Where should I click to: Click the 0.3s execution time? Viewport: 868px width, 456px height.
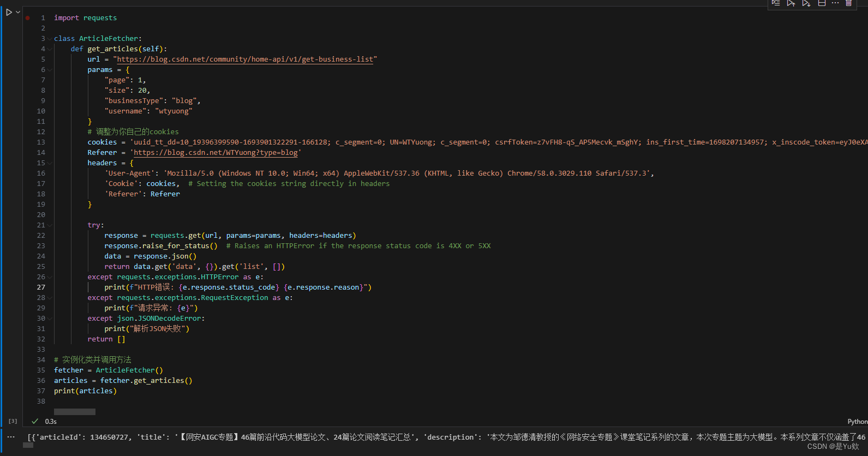click(51, 422)
